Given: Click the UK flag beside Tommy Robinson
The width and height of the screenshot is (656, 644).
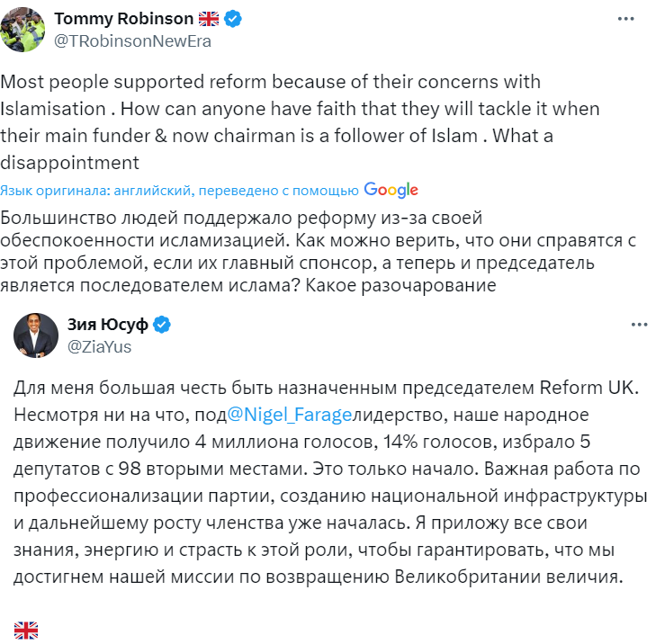Looking at the screenshot, I should click(x=209, y=19).
